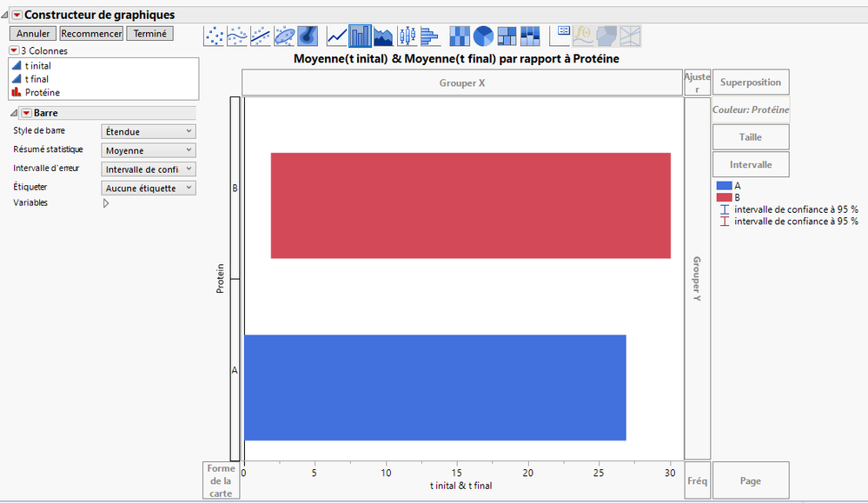Click the Couleur: Protéine zone
Viewport: 868px width, 503px height.
click(751, 109)
